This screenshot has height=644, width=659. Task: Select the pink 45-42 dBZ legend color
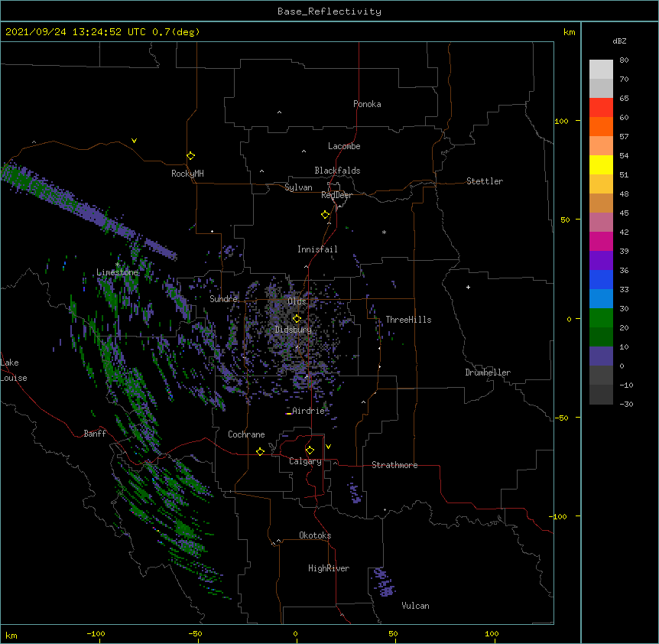(x=601, y=223)
